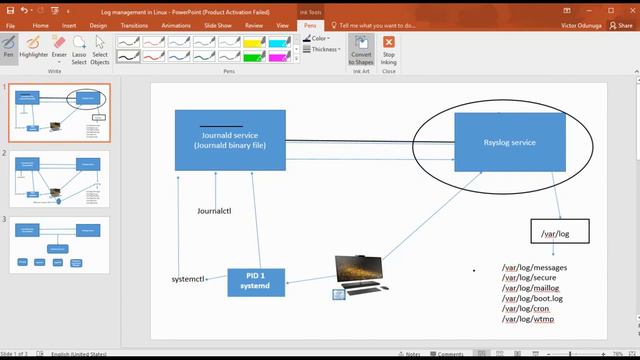Undo the last action
This screenshot has width=640, height=360.
(x=24, y=11)
